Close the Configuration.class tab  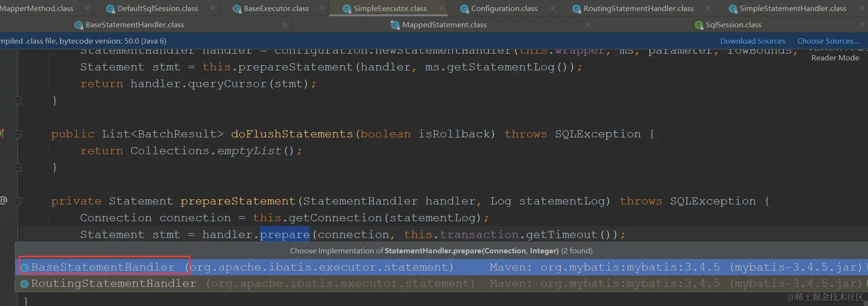[552, 8]
